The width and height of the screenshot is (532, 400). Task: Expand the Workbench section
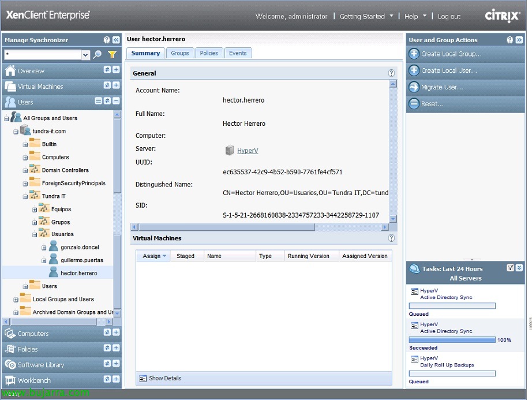[116, 379]
